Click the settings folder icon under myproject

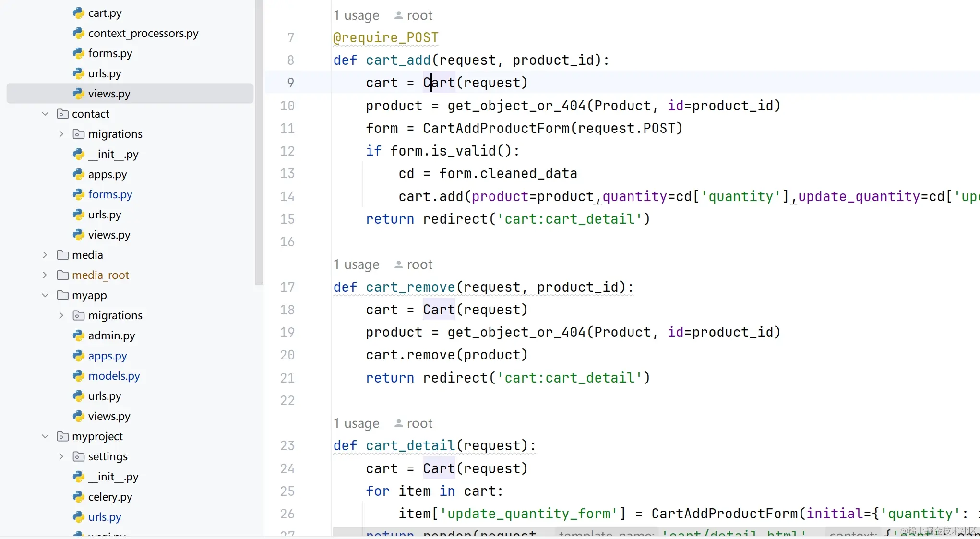[78, 456]
